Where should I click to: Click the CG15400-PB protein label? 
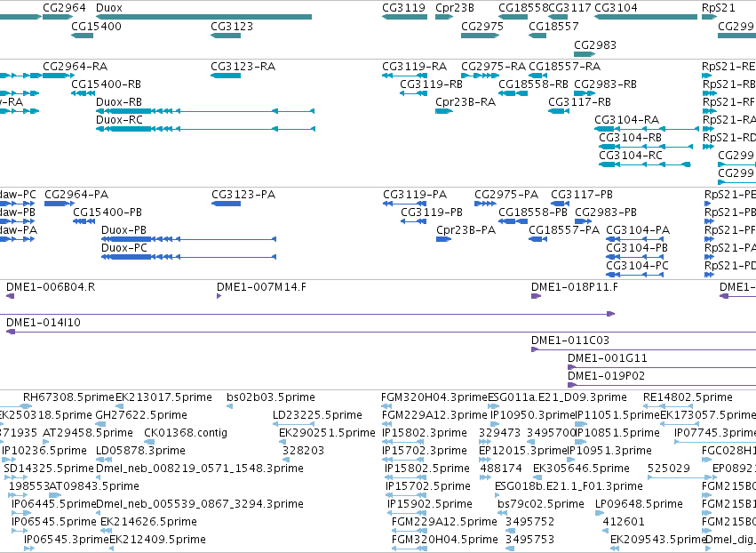coord(107,212)
